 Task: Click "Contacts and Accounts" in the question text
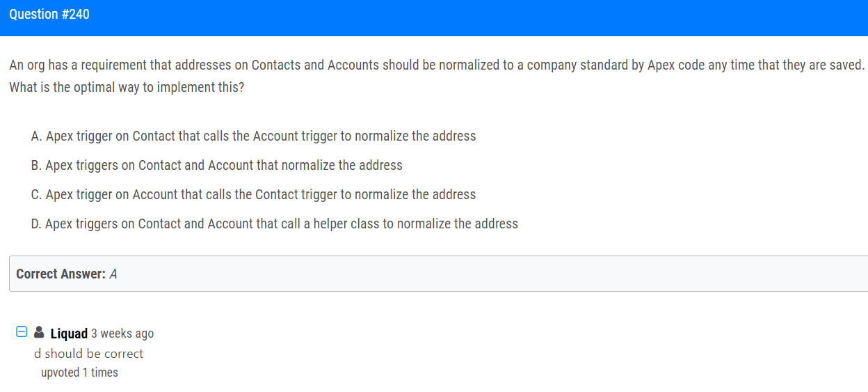[315, 65]
